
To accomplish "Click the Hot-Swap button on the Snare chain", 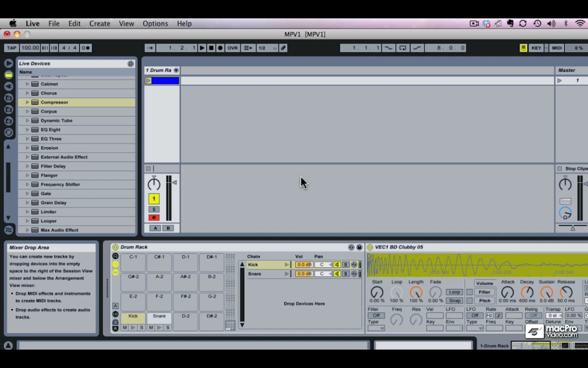I will pyautogui.click(x=354, y=274).
